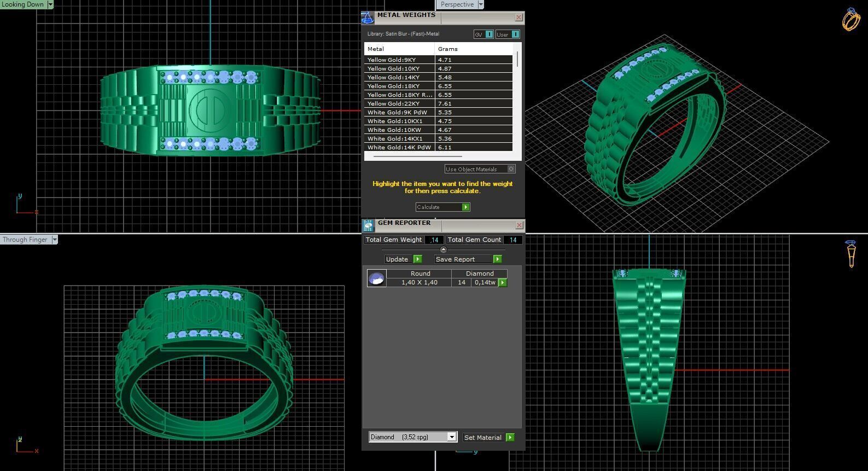The image size is (868, 471).
Task: Click the Metal Weights scale icon
Action: (368, 18)
